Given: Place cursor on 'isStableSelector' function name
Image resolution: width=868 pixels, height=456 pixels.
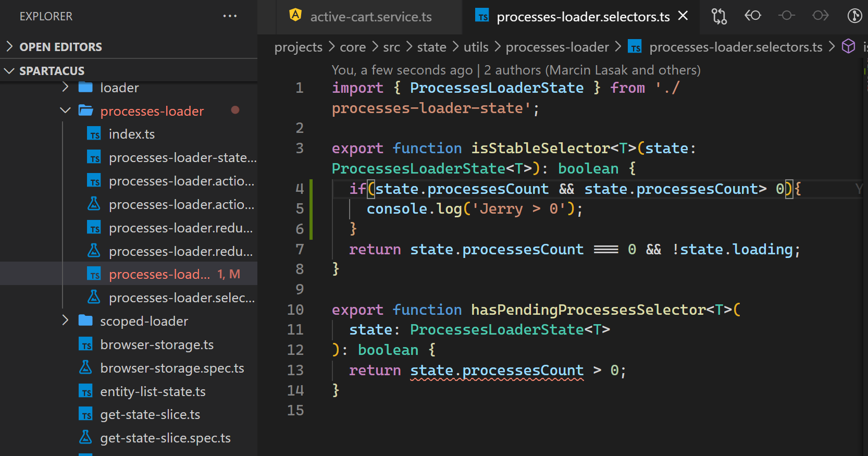Looking at the screenshot, I should click(540, 149).
